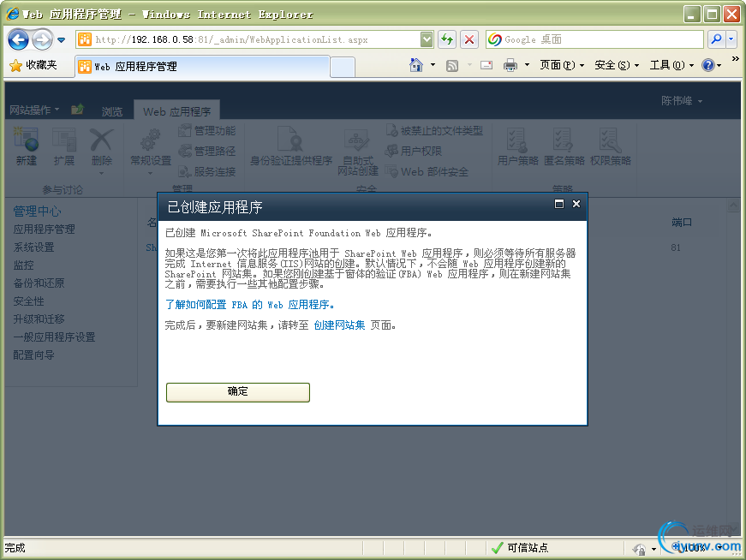Expand the command bar overflow chevron
The height and width of the screenshot is (560, 746).
tap(736, 59)
